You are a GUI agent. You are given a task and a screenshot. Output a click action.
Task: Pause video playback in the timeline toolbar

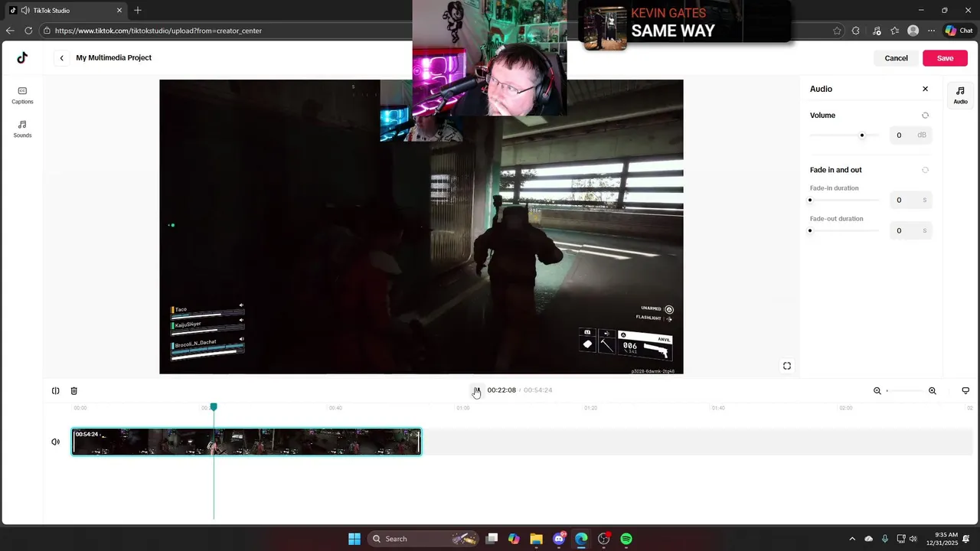click(475, 390)
